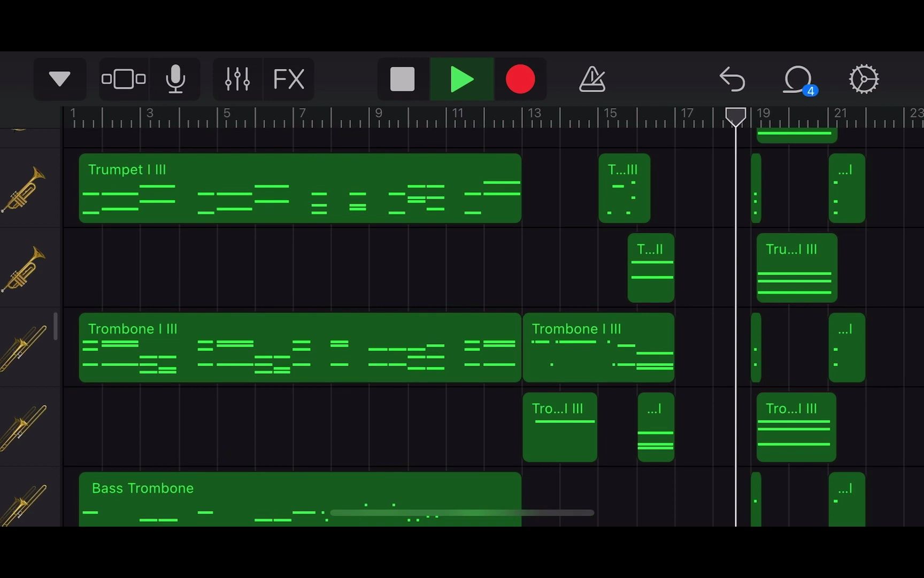The width and height of the screenshot is (924, 578).
Task: Click bar 5 on the timeline ruler
Action: (226, 113)
